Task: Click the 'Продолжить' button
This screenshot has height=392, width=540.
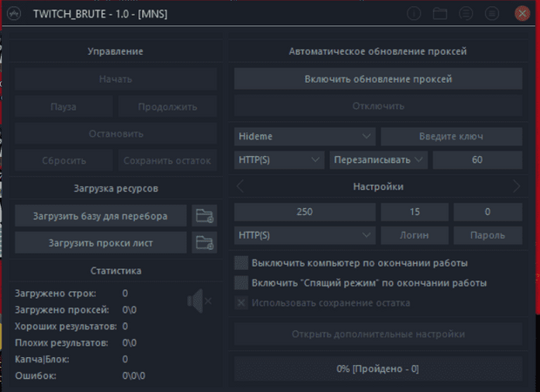Action: (x=167, y=106)
